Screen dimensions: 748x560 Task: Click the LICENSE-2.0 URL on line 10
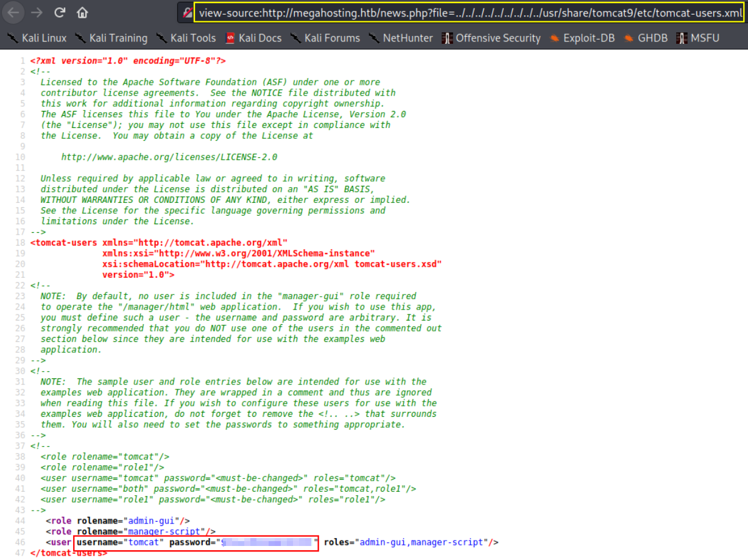(x=169, y=157)
